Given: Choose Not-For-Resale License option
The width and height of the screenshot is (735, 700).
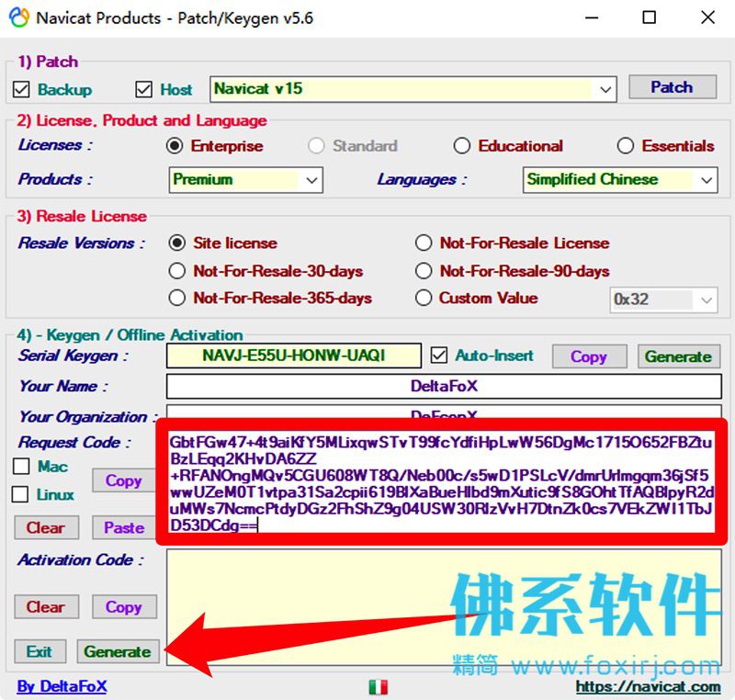Looking at the screenshot, I should (x=424, y=243).
